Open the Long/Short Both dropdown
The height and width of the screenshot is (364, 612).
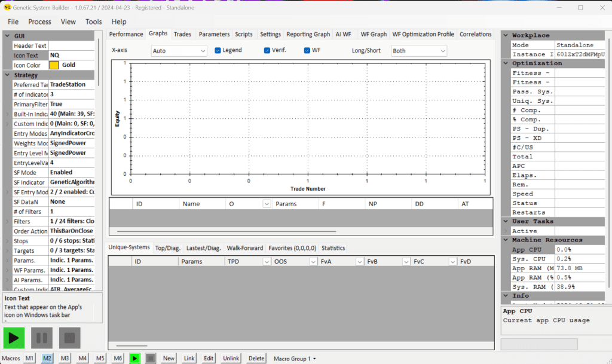(x=418, y=51)
